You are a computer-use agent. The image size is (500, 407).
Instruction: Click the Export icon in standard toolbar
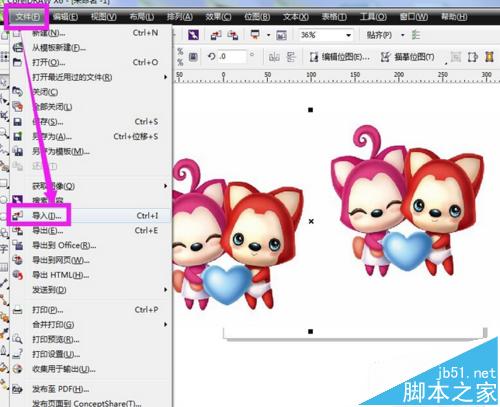(x=233, y=35)
